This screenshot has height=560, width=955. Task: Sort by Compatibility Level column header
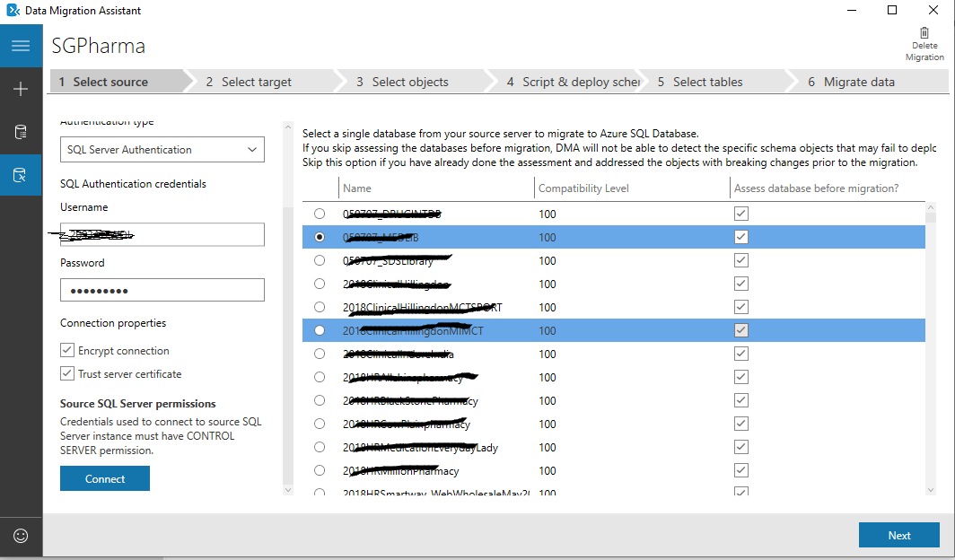point(583,188)
